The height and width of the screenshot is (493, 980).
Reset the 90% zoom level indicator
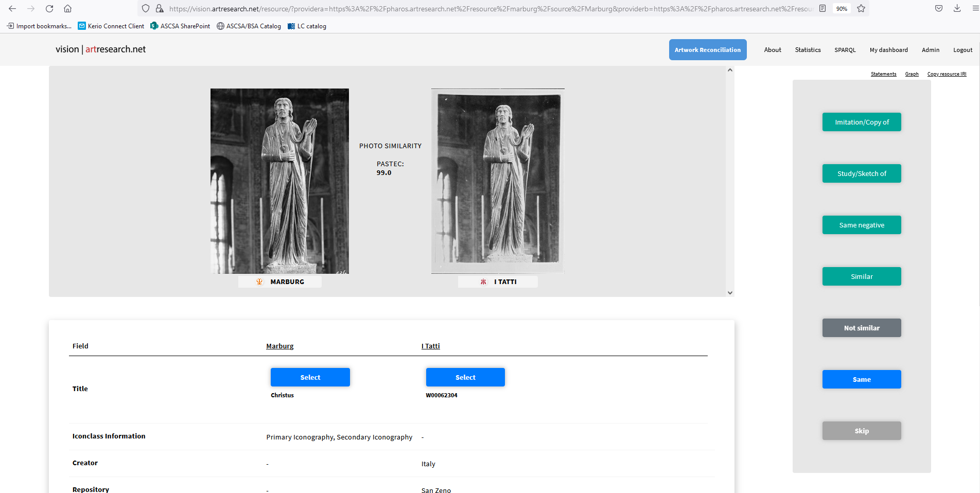(842, 9)
